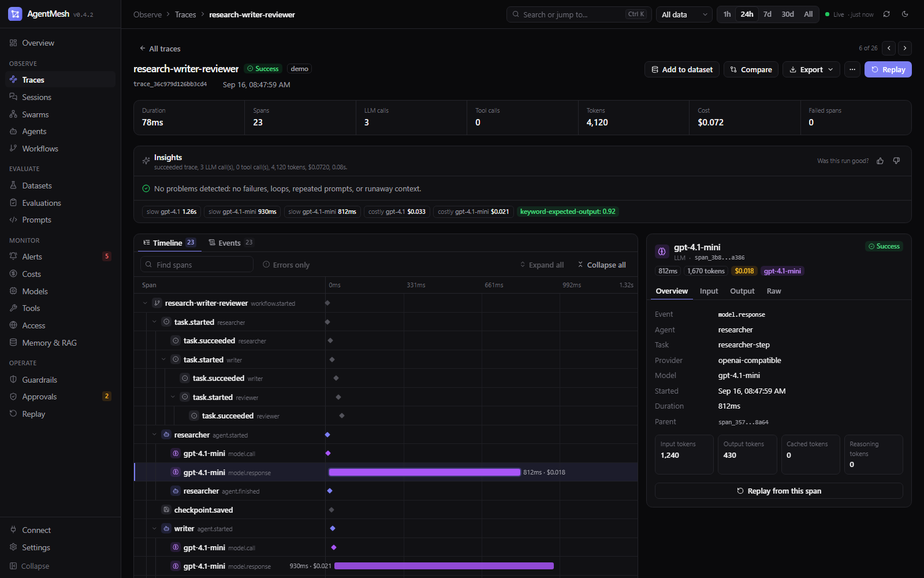This screenshot has width=924, height=578.
Task: Switch to the Events tab
Action: pyautogui.click(x=231, y=243)
